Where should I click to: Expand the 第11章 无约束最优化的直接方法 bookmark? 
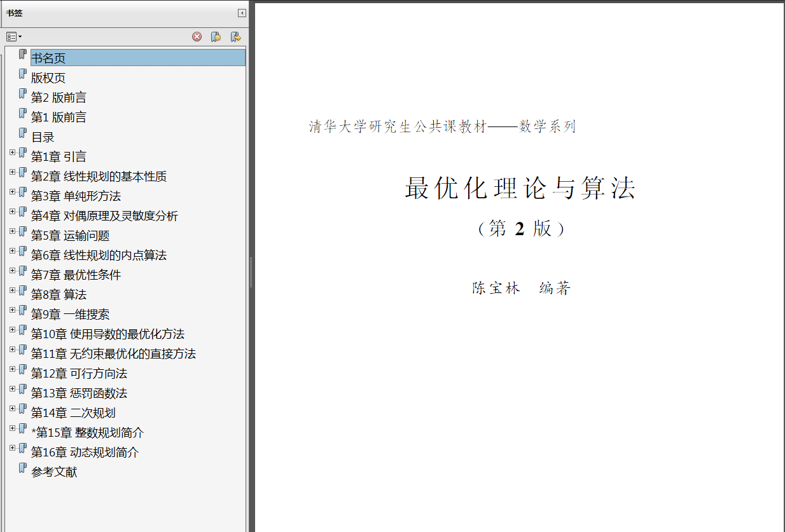click(12, 350)
